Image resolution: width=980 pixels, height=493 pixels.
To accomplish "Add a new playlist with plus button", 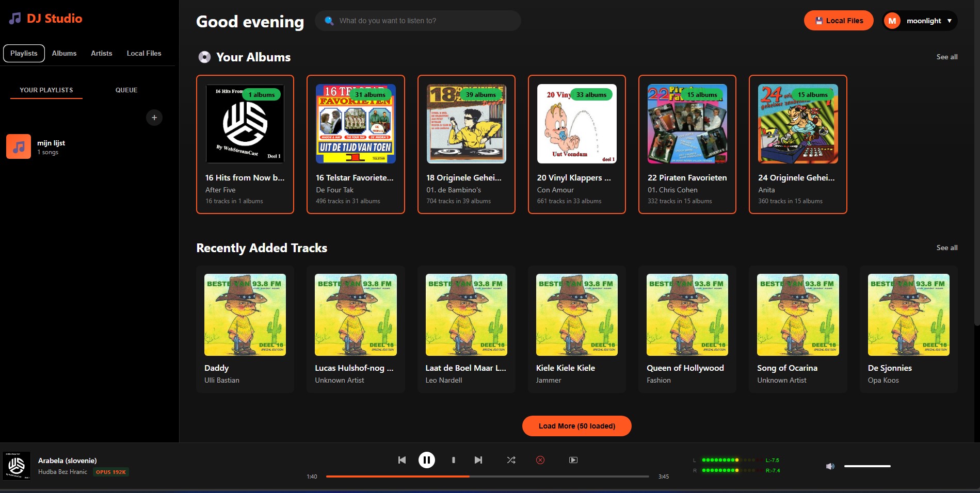I will click(154, 118).
